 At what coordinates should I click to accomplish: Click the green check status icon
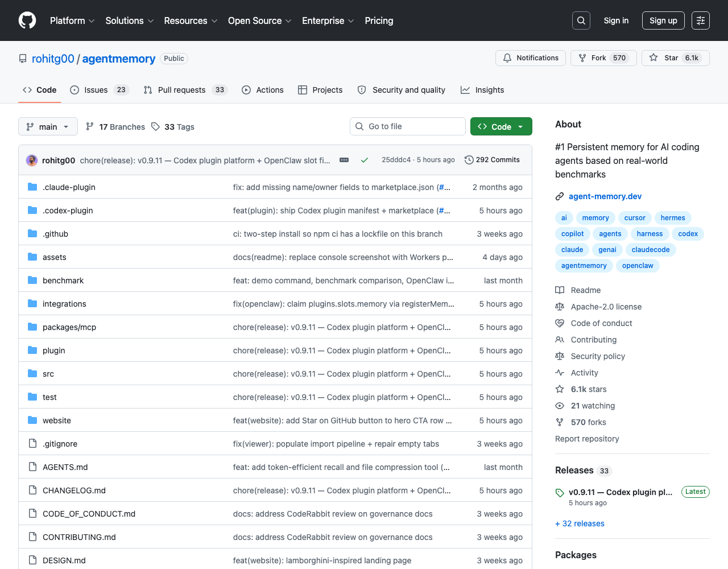coord(365,160)
